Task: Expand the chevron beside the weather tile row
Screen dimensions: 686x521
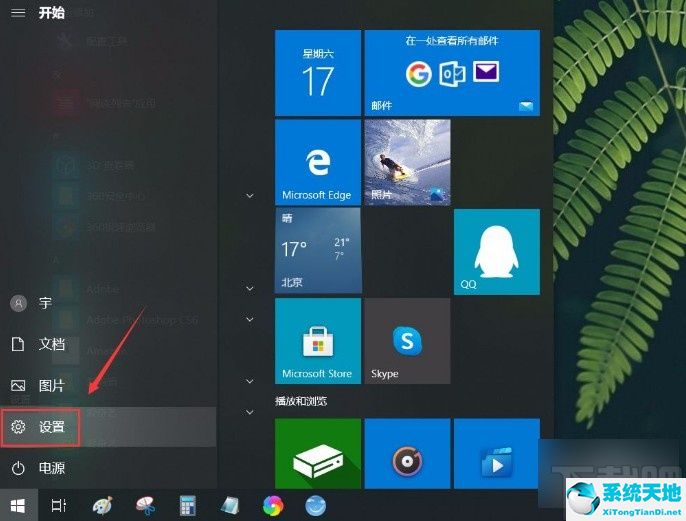Action: point(250,288)
